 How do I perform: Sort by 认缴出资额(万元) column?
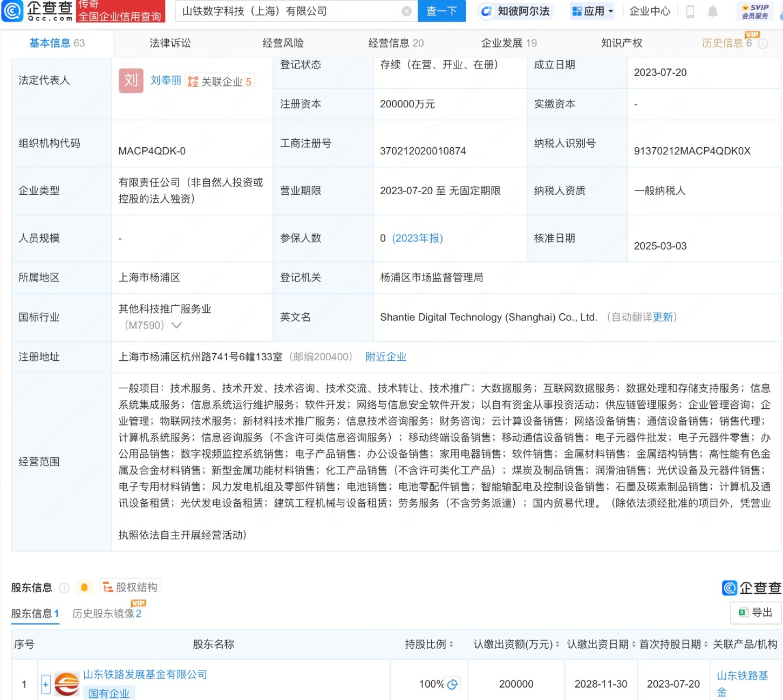pyautogui.click(x=558, y=644)
